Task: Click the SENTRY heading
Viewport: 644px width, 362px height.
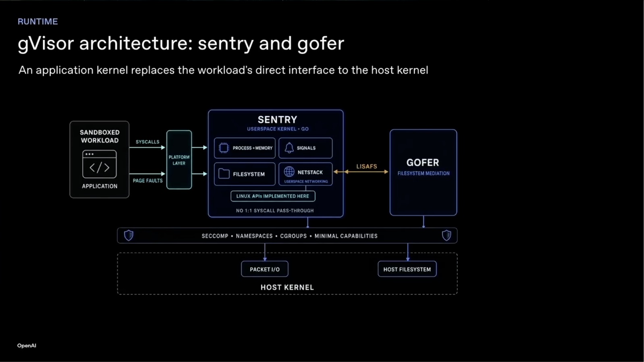Action: (x=277, y=120)
